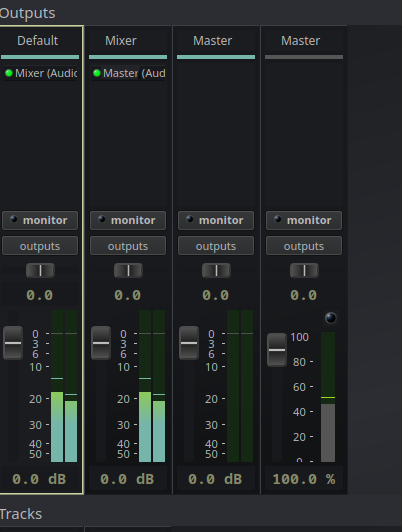Grab the Default strip volume fader handle
This screenshot has width=402, height=532.
[13, 343]
